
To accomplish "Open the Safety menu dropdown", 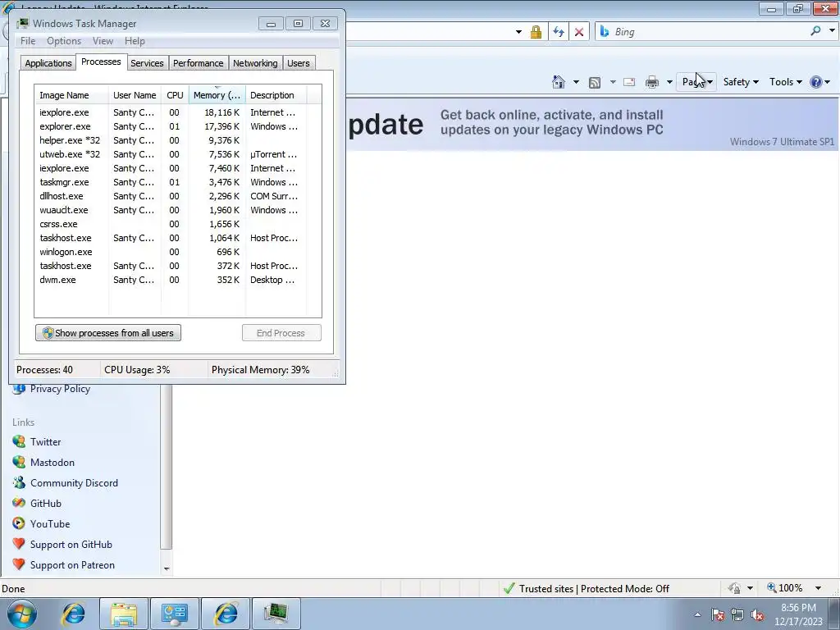I will pyautogui.click(x=741, y=82).
